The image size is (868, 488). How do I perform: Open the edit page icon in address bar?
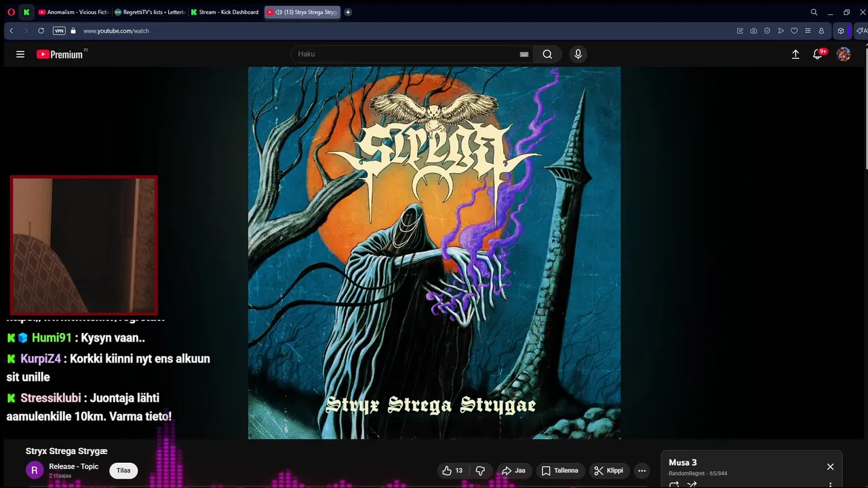(740, 30)
